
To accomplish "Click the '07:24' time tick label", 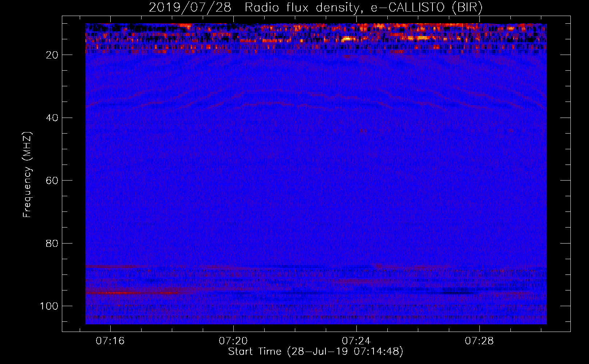I will [x=356, y=341].
